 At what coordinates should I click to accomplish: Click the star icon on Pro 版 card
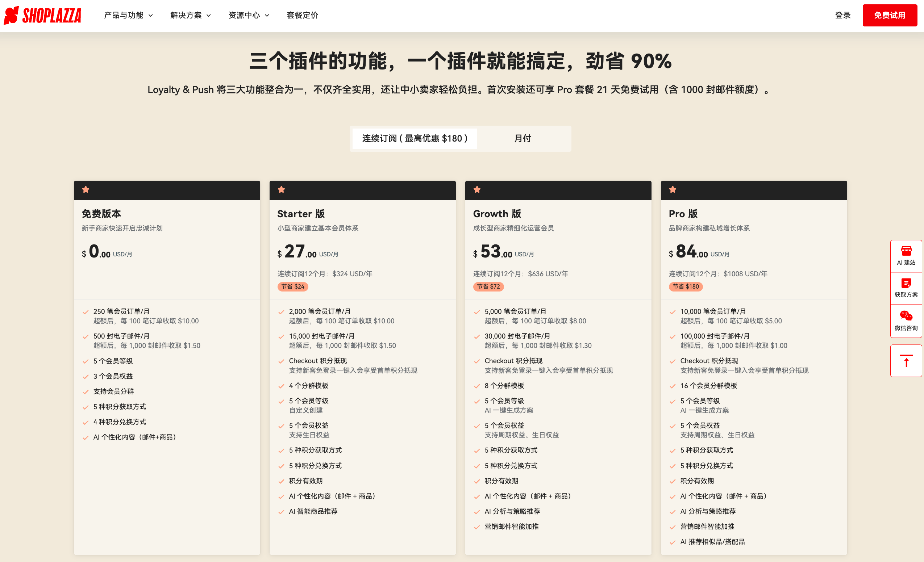(673, 190)
